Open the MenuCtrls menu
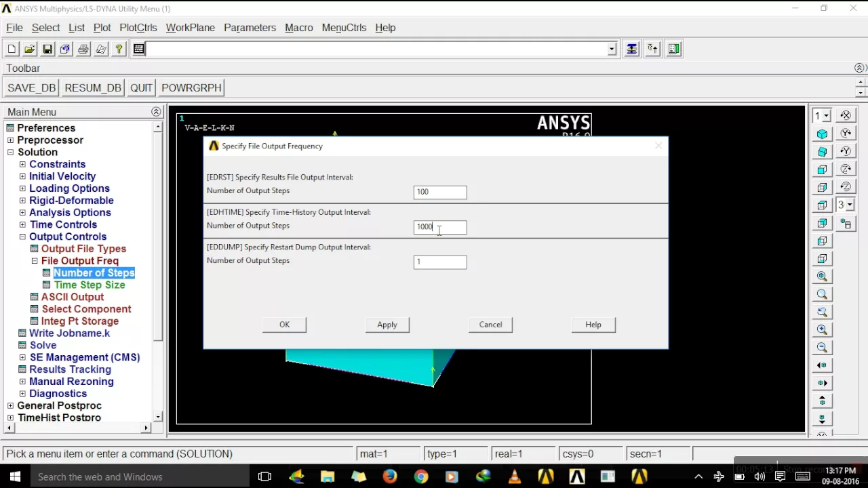This screenshot has width=868, height=488. 344,28
